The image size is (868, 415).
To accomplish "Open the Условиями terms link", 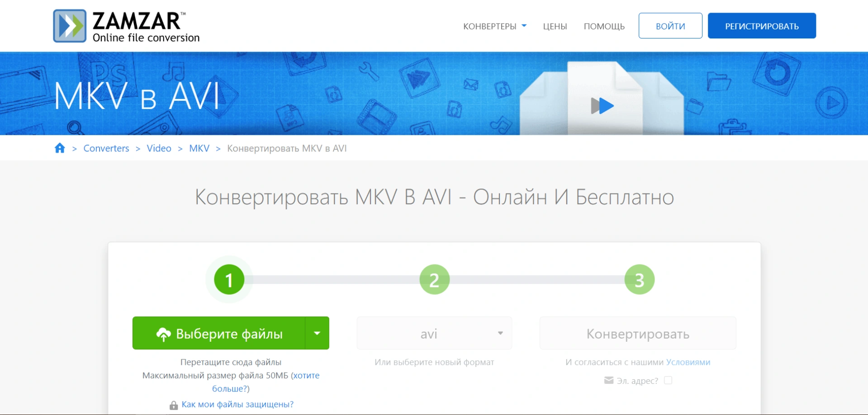I will pos(688,362).
